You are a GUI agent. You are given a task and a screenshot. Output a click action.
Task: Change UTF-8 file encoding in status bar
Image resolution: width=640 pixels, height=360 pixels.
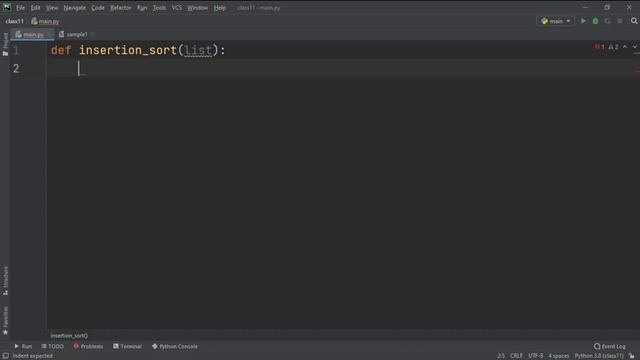point(536,356)
